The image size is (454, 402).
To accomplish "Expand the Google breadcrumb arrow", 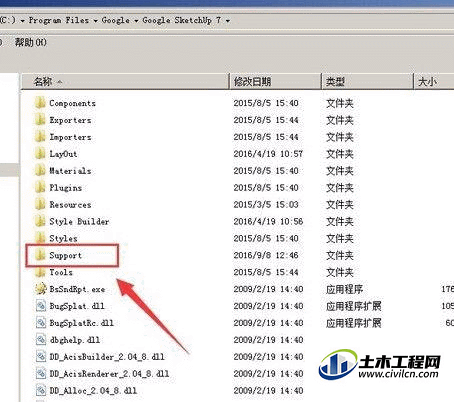I will coord(136,21).
